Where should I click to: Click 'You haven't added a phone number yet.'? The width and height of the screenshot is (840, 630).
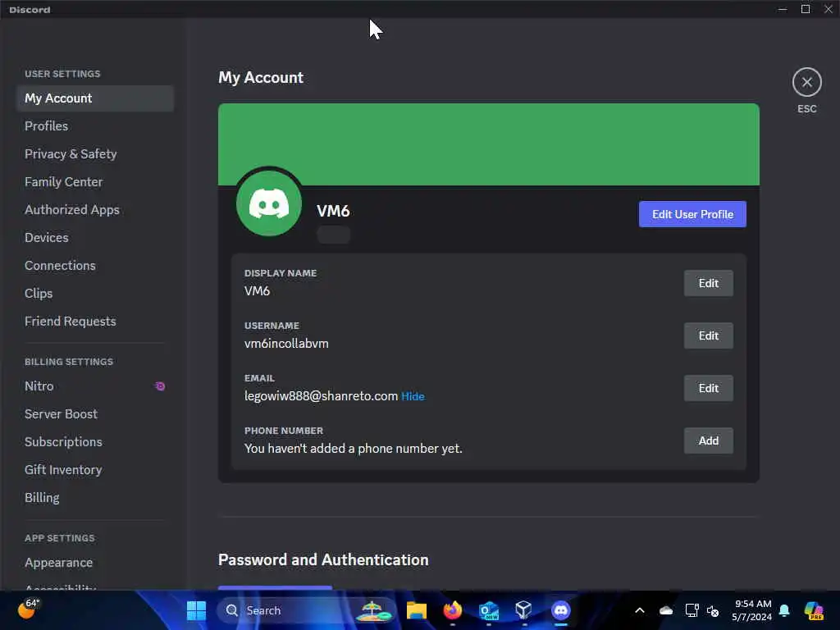point(353,449)
